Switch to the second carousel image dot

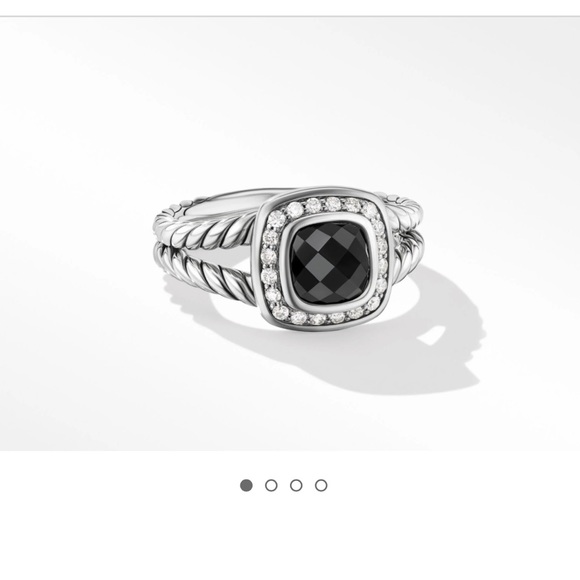[271, 485]
